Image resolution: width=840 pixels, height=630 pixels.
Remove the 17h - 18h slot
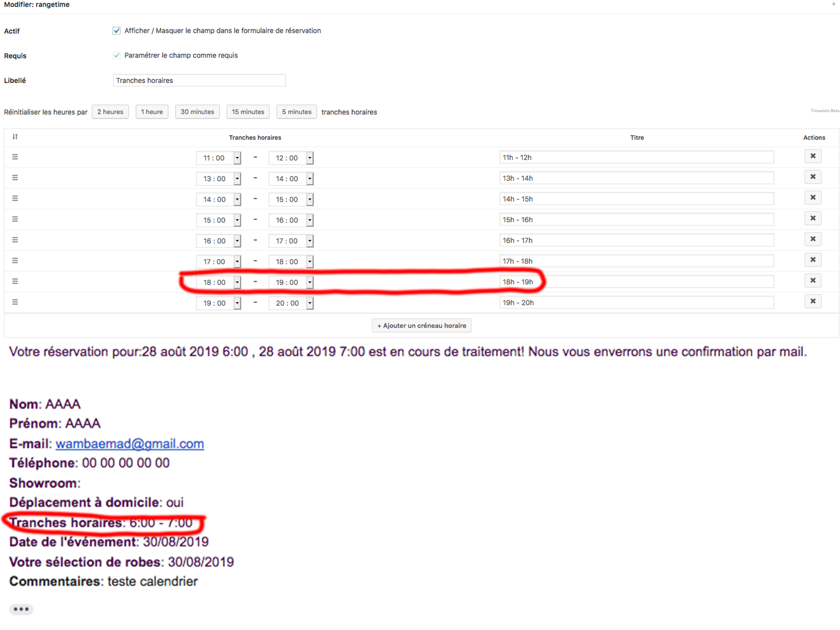pos(812,260)
